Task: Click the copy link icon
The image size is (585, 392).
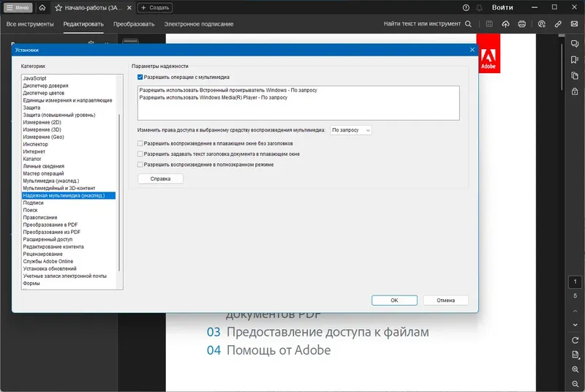Action: 558,24
